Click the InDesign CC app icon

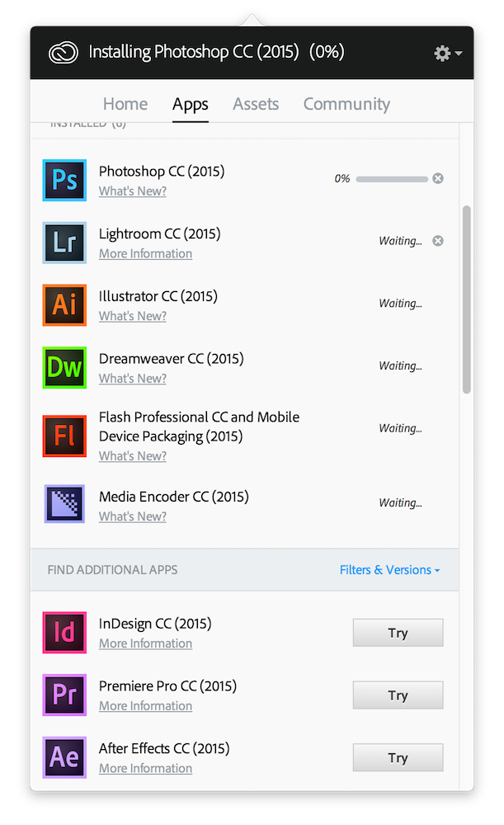tap(64, 633)
